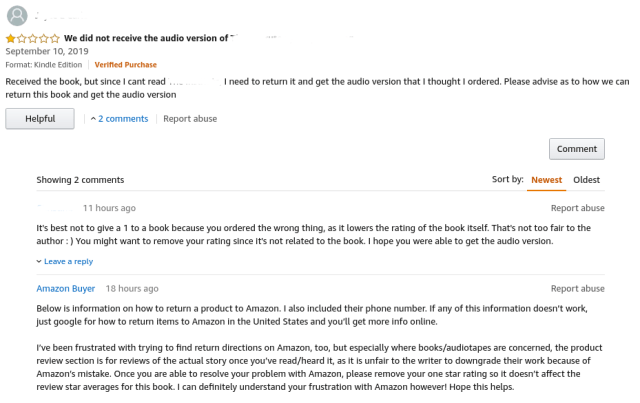Click the one-star rating icon
Screen dimensions: 640x403
[x=32, y=38]
